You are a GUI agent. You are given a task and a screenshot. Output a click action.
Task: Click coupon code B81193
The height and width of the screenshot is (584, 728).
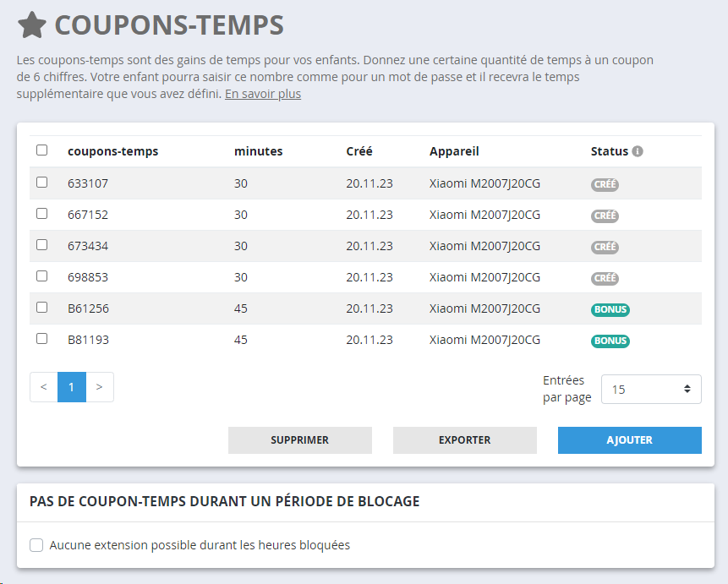tap(88, 340)
